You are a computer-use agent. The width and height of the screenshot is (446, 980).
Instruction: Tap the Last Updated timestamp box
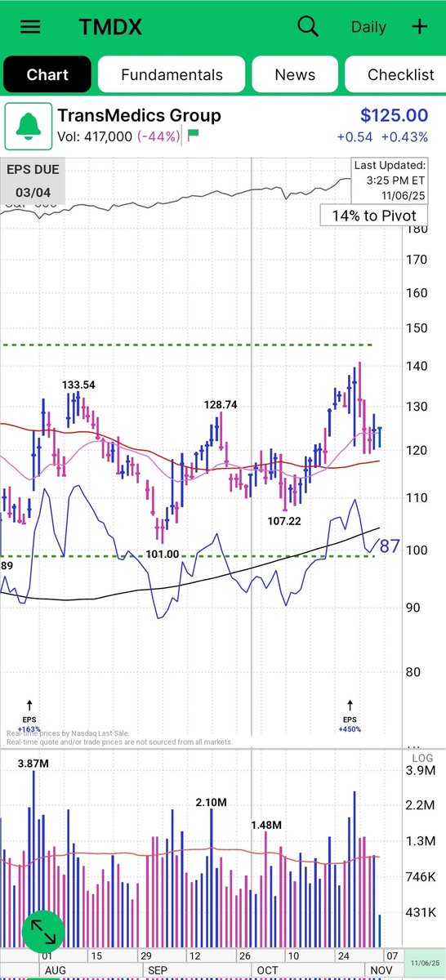[x=390, y=179]
